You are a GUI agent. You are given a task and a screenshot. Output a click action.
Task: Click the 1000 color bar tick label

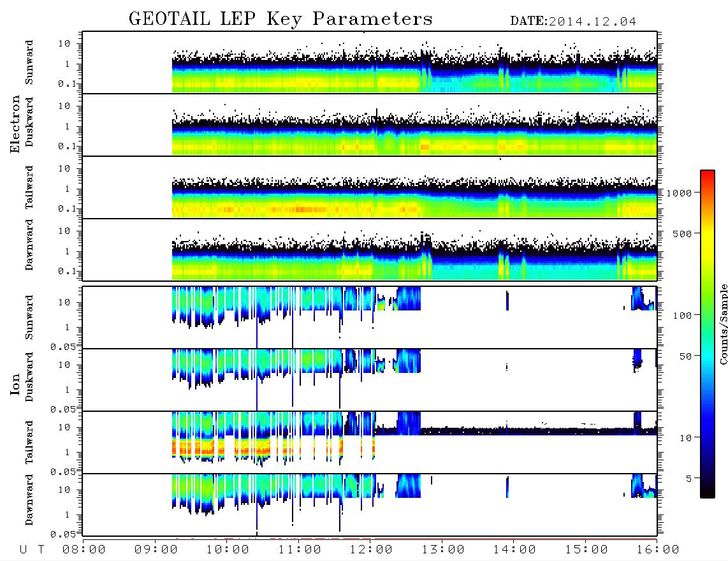coord(679,193)
